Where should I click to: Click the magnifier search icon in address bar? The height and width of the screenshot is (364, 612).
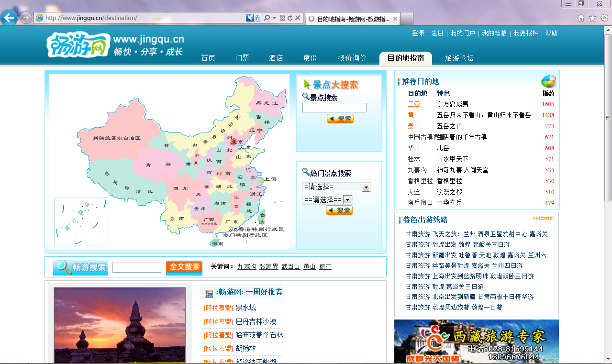click(267, 18)
